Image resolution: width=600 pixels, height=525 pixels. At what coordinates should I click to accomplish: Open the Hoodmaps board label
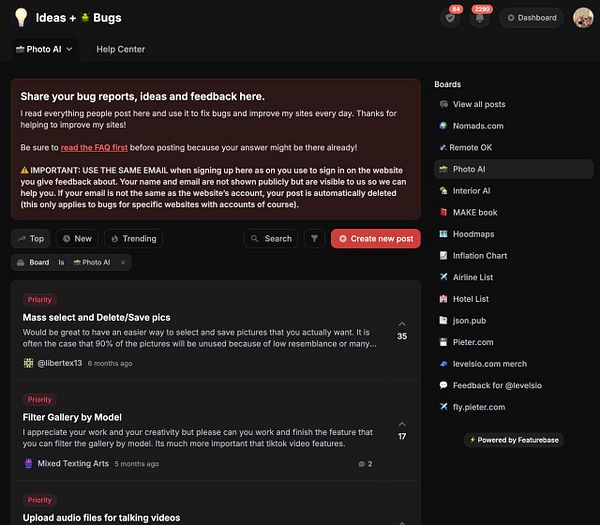(x=473, y=234)
